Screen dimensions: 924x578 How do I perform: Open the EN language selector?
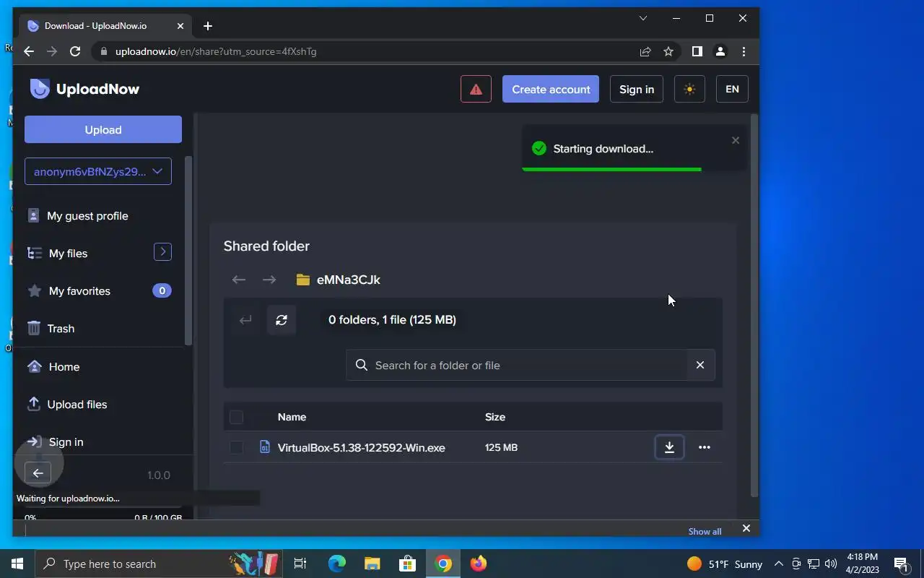[x=732, y=89]
